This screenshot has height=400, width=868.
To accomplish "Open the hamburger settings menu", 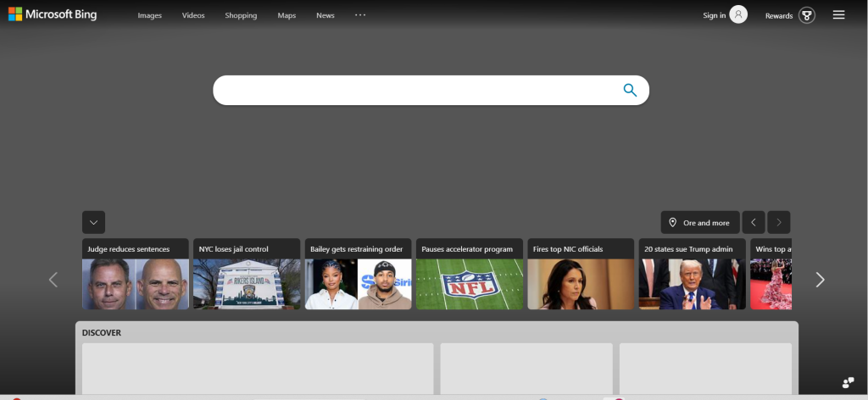I will [838, 15].
